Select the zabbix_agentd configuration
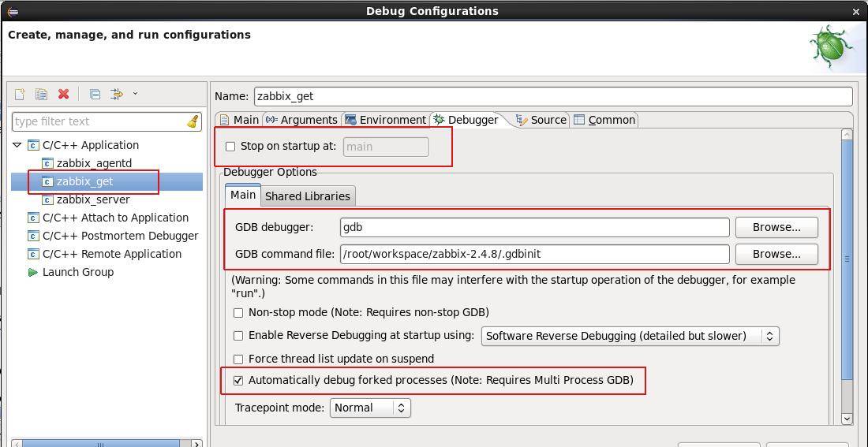The width and height of the screenshot is (868, 447). (93, 163)
